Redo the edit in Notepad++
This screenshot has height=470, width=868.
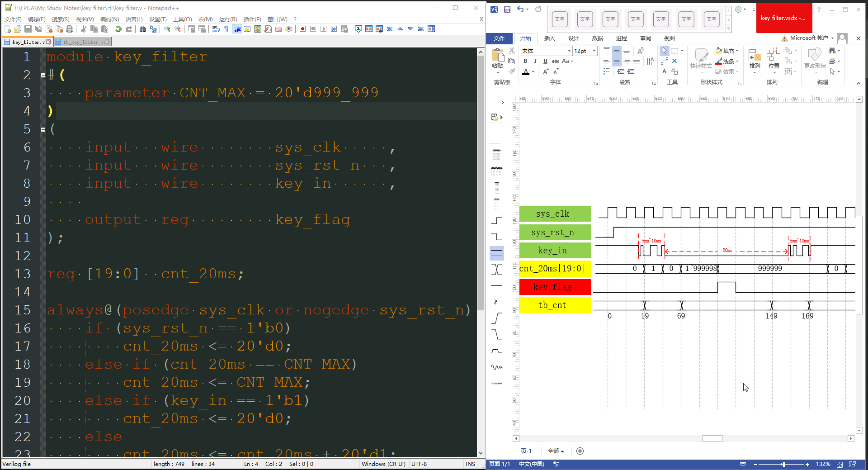tap(129, 29)
